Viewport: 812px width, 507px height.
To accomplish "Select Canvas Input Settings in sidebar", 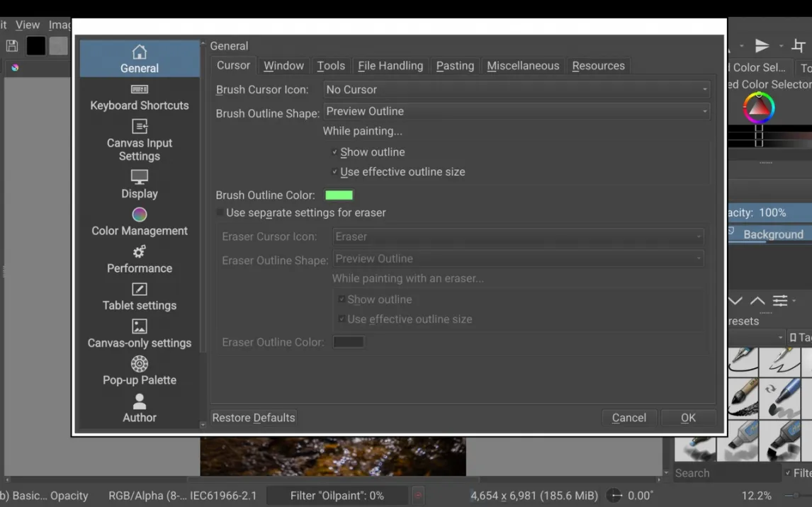I will [140, 141].
